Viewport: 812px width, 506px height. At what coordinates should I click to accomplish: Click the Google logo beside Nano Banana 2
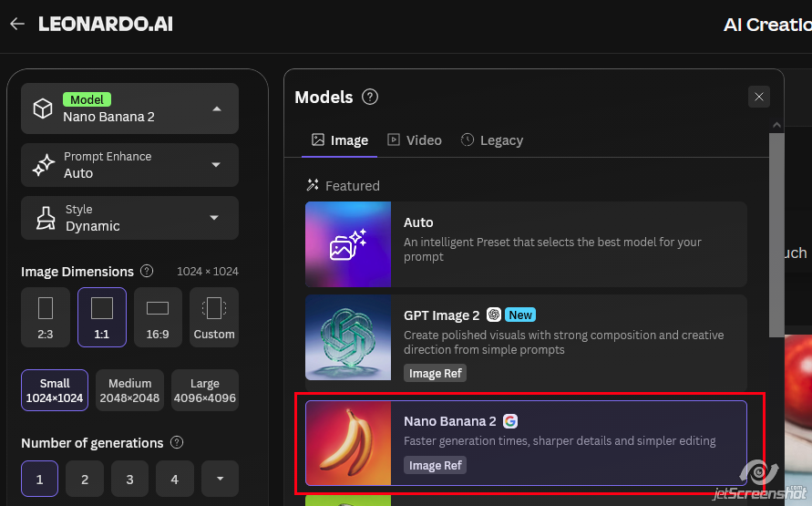(x=510, y=421)
